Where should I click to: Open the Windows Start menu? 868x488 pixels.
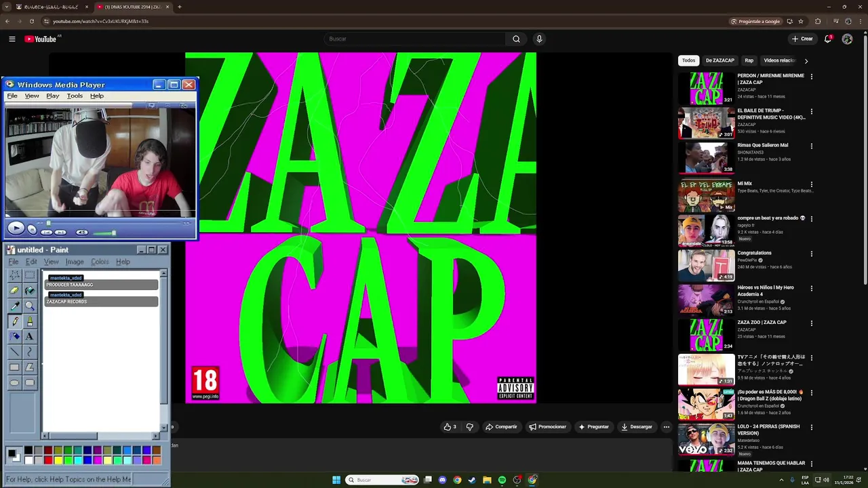point(336,480)
